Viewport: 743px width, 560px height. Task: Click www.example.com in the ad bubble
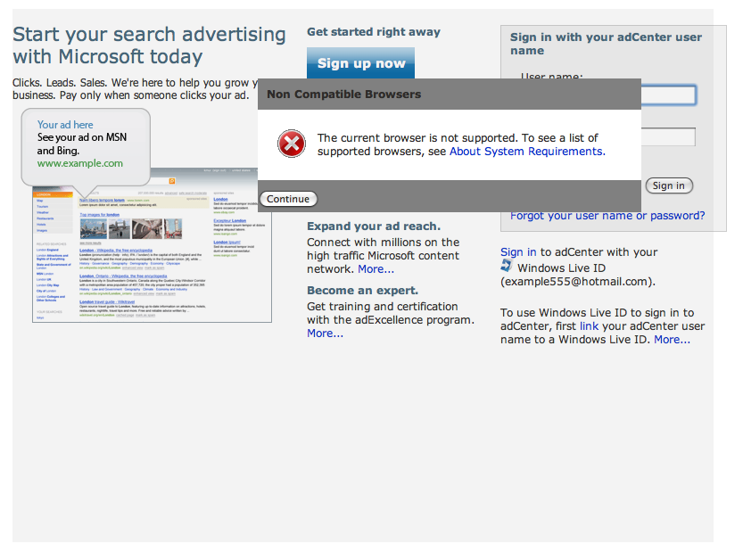click(80, 164)
